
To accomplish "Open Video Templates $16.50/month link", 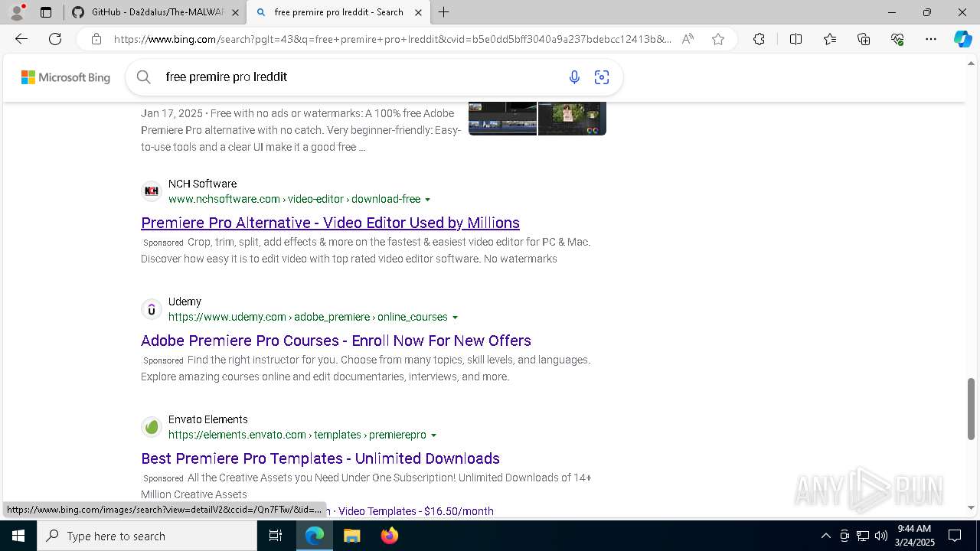I will [x=416, y=510].
